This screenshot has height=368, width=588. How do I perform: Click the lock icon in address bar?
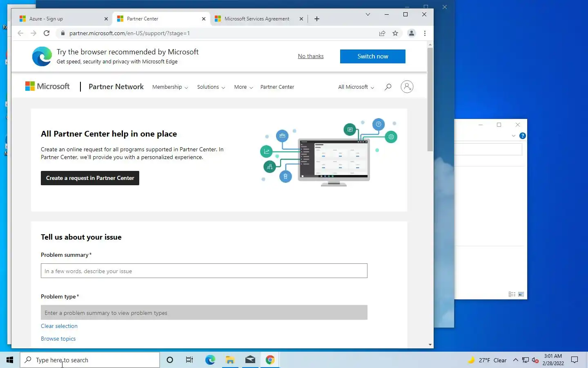(62, 33)
